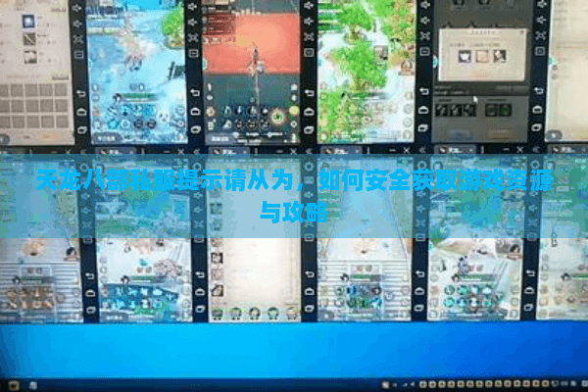588x392 pixels.
Task: Close the popup in the gray dialog emulator
Action: click(x=521, y=33)
